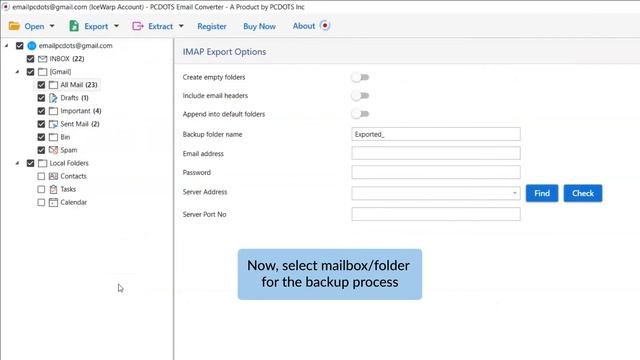Click the Email address input field
This screenshot has width=640, height=360.
(436, 153)
